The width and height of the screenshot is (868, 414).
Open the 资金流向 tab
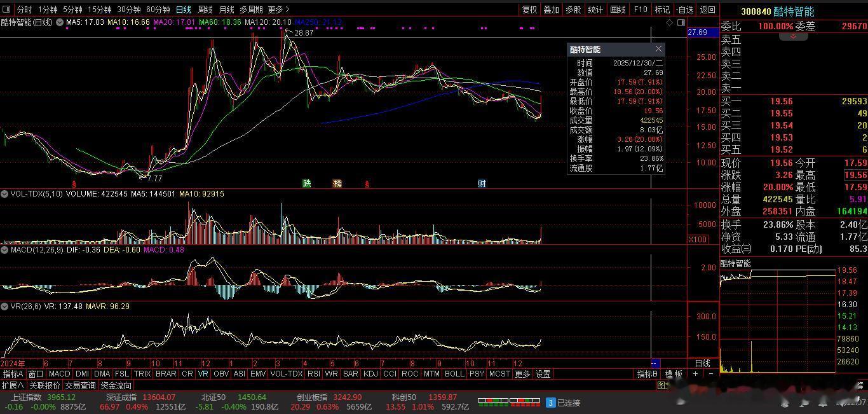pos(116,385)
